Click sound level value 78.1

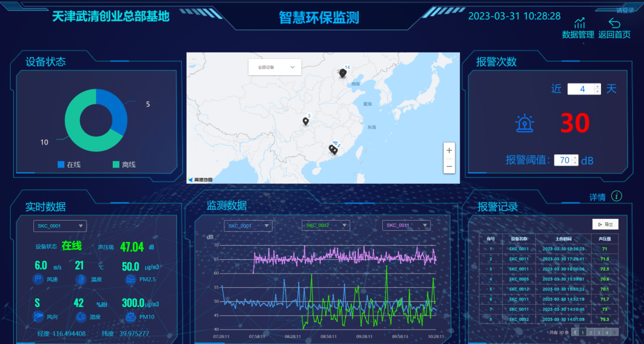[x=605, y=289]
